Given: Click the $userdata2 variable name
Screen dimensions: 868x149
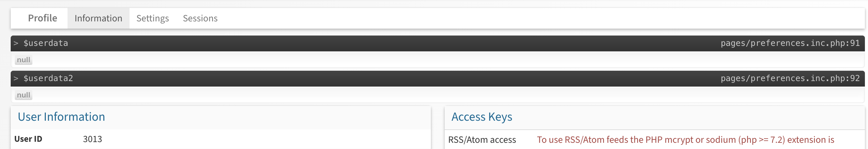Looking at the screenshot, I should tap(48, 78).
